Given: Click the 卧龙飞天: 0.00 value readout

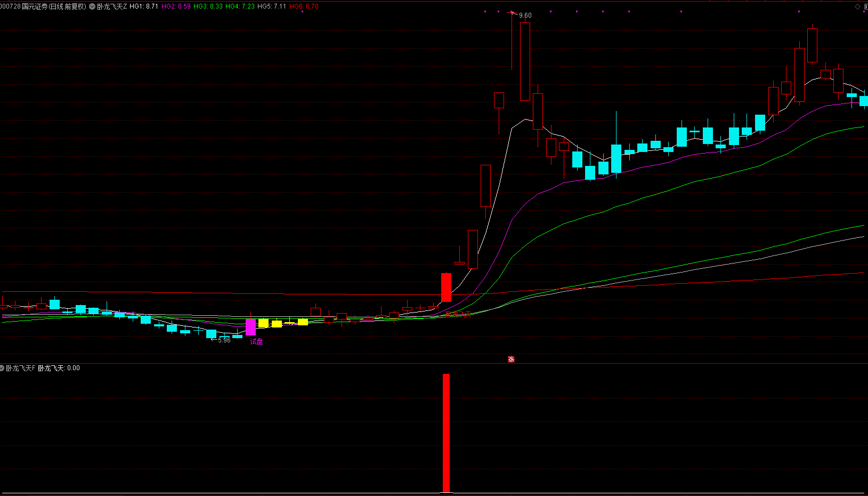Looking at the screenshot, I should [59, 368].
